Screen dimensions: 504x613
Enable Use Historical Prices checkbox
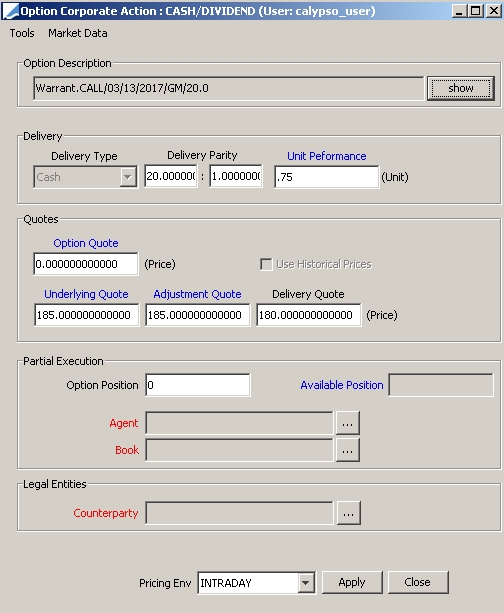coord(266,264)
